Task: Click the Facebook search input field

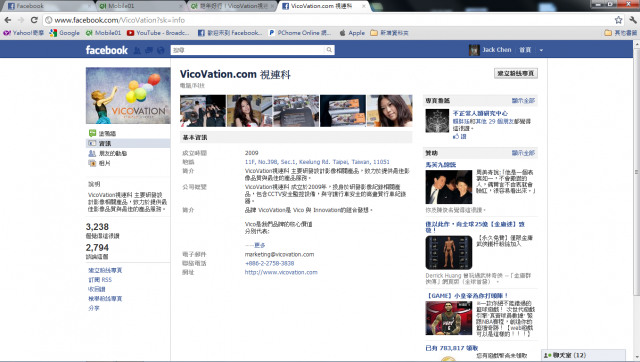Action: click(248, 50)
